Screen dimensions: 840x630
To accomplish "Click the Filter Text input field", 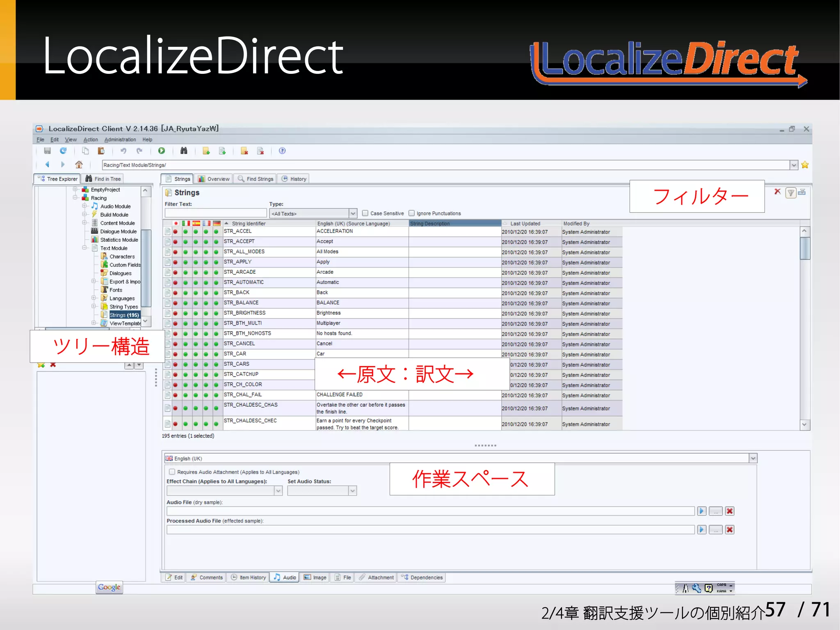I will pyautogui.click(x=216, y=213).
